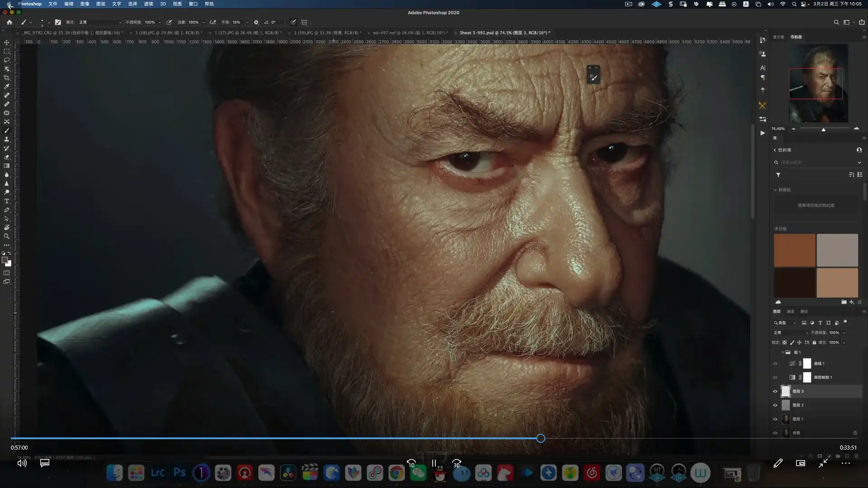Click the lock all layer icon

[x=814, y=343]
